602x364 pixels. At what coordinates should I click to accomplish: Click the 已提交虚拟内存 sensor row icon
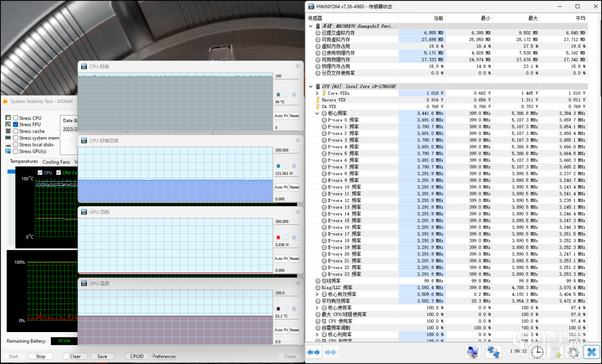pyautogui.click(x=318, y=33)
